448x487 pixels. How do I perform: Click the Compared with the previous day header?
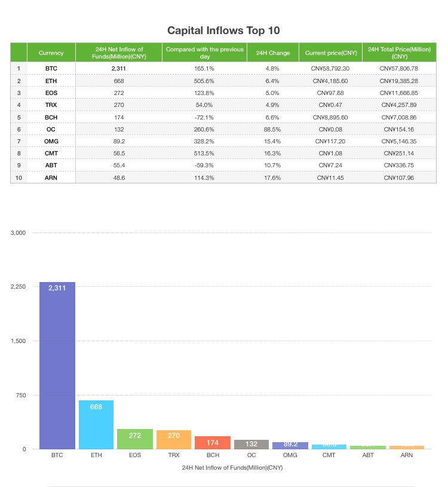[x=205, y=53]
